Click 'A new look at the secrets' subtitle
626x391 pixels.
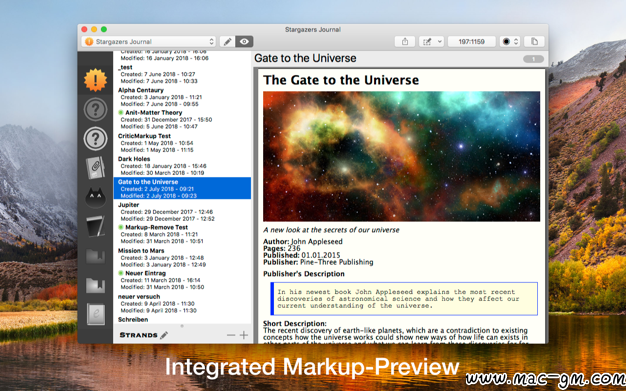pos(331,230)
